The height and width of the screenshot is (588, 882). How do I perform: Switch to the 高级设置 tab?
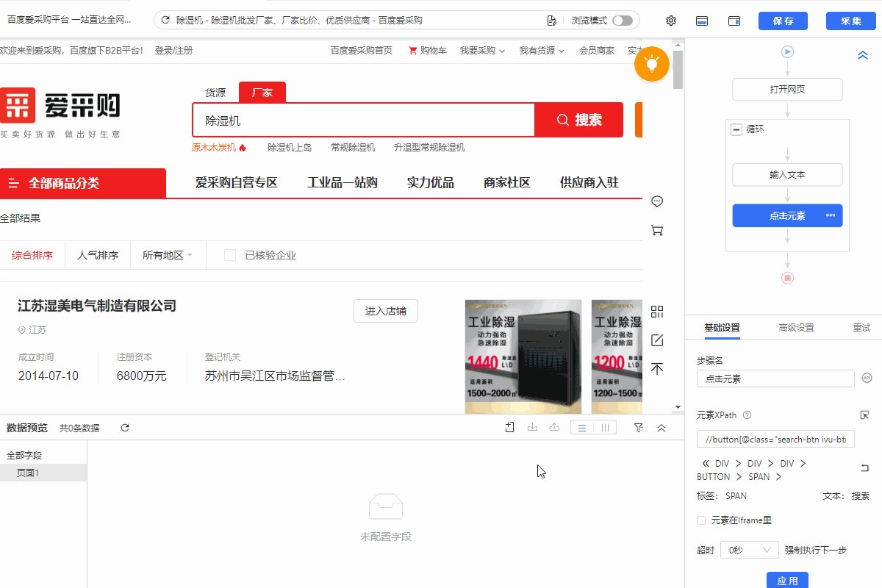coord(796,328)
